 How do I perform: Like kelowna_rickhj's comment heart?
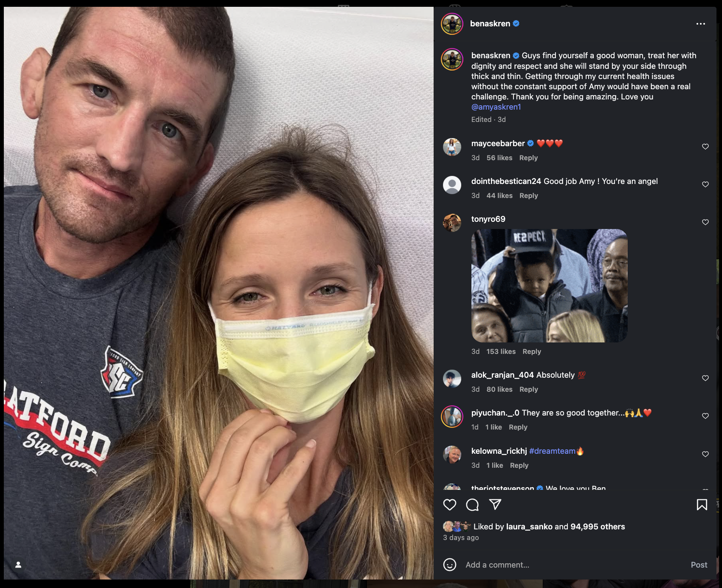click(x=705, y=454)
